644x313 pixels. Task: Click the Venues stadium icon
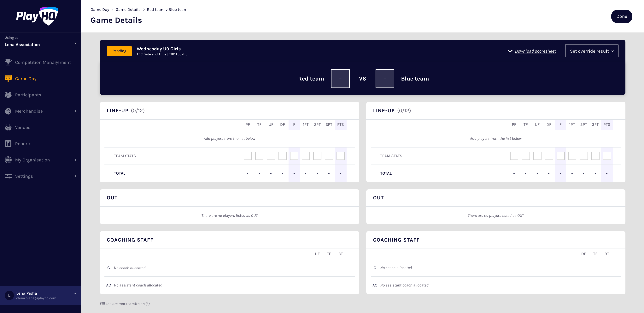coord(8,127)
